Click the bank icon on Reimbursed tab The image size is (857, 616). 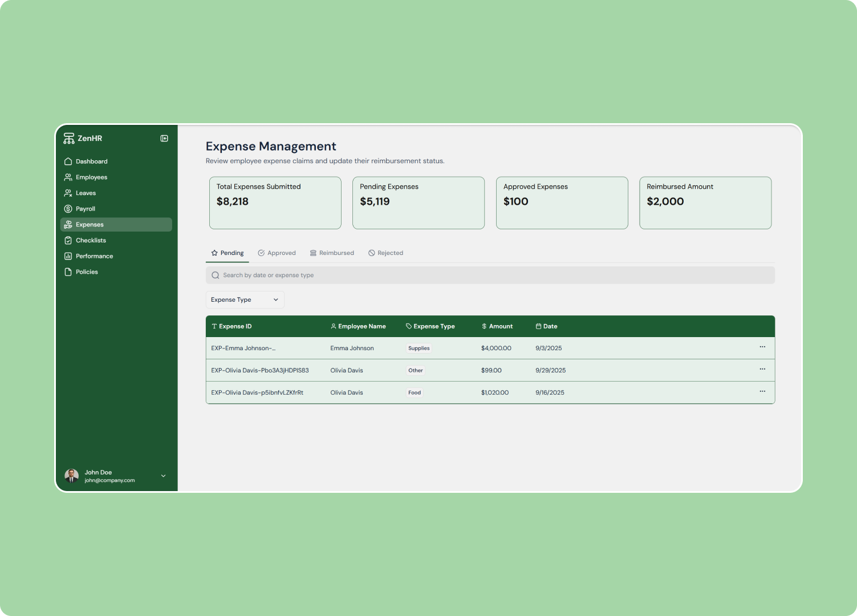click(313, 253)
